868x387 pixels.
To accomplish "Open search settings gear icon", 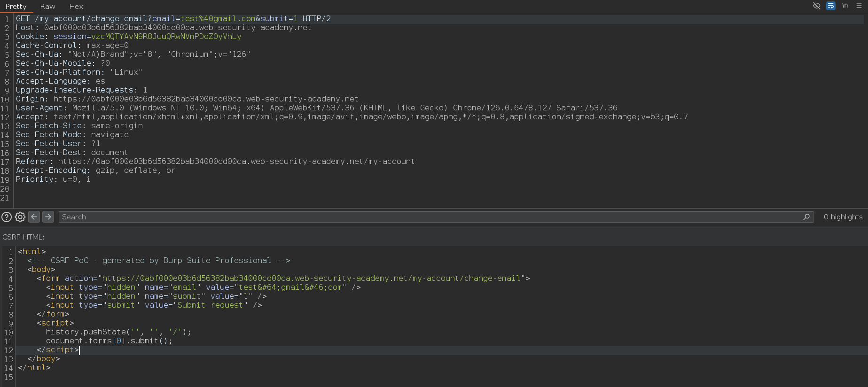I will pyautogui.click(x=20, y=217).
